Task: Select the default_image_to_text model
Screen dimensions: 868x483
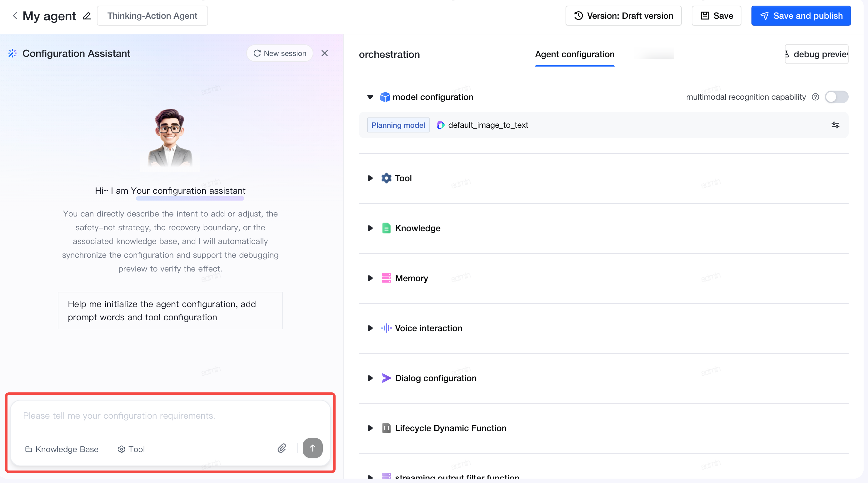Action: click(482, 125)
